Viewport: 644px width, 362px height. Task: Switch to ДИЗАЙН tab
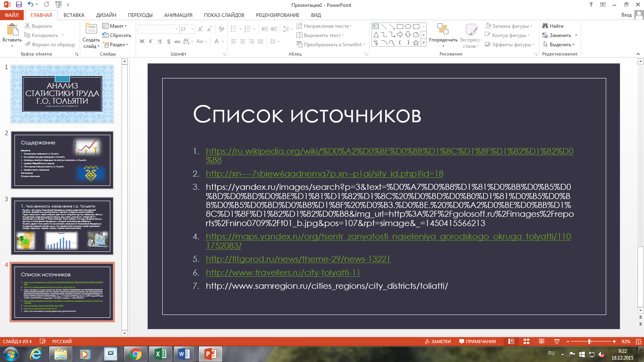click(106, 15)
